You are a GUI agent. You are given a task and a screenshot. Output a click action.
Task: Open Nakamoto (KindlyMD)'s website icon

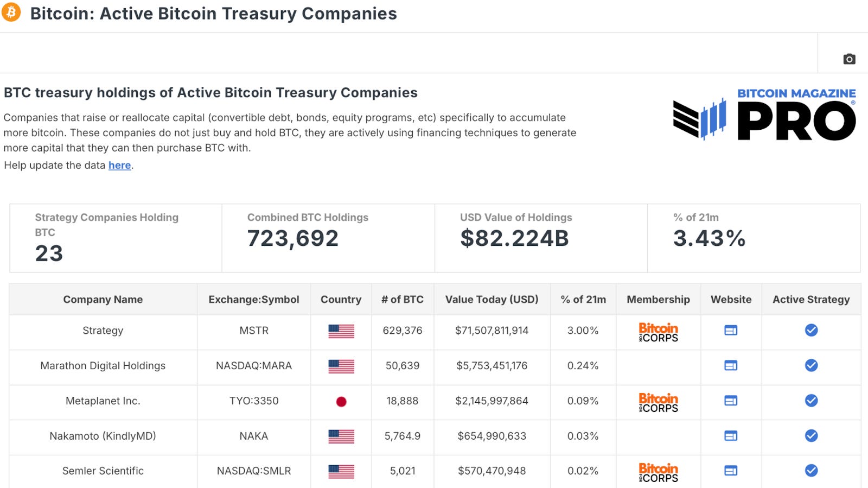pyautogui.click(x=731, y=435)
